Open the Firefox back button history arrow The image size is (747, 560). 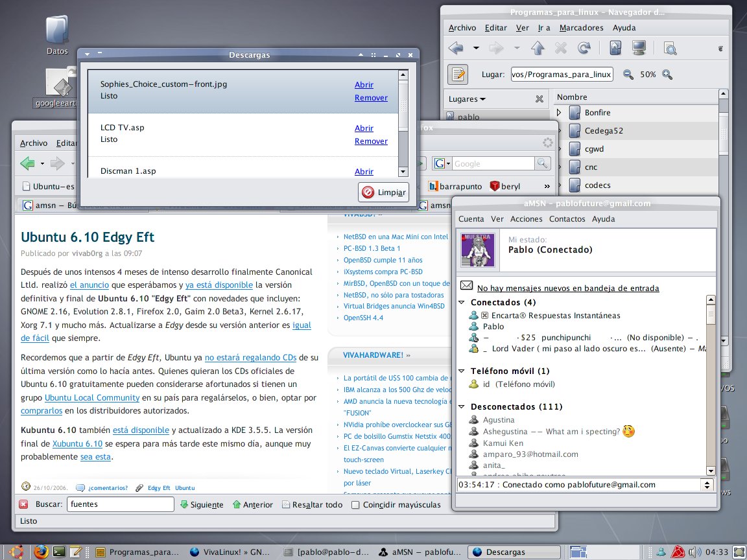click(42, 164)
